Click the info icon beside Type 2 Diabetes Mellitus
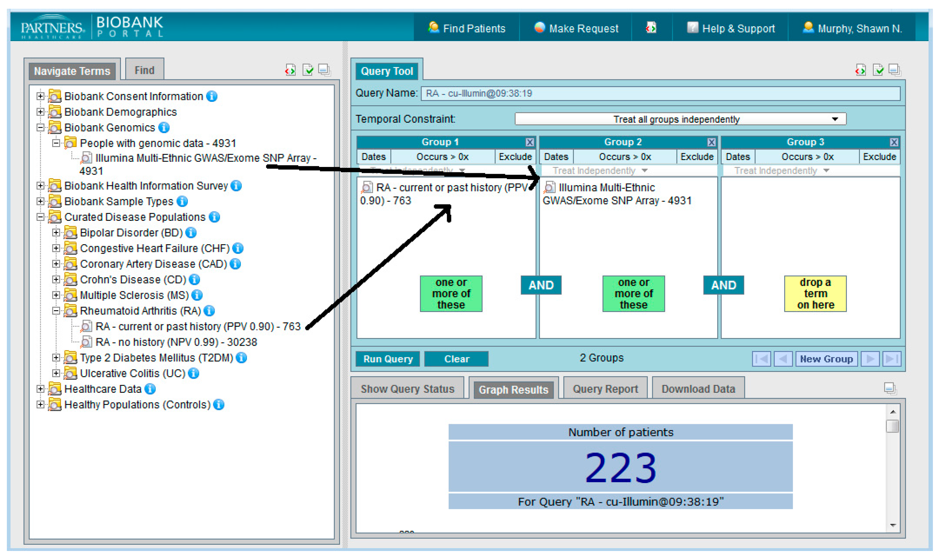The width and height of the screenshot is (941, 560). 241,358
